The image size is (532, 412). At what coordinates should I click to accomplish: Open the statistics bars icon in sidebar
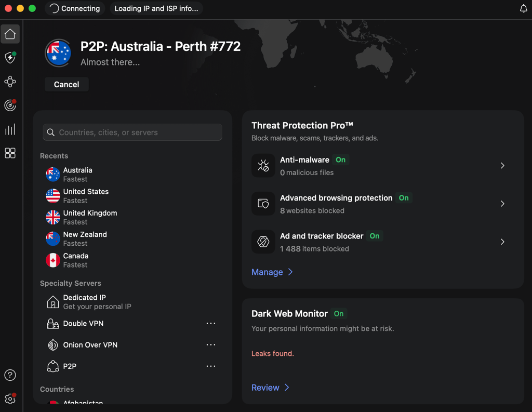10,129
